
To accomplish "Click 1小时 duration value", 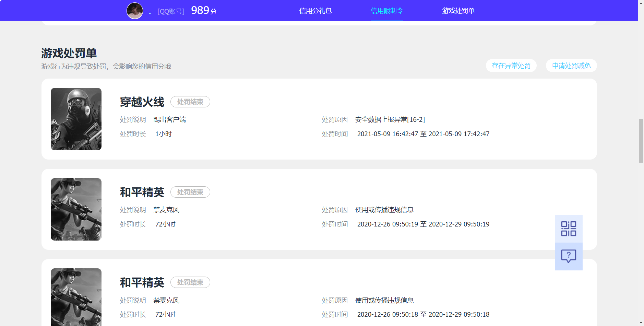I will pyautogui.click(x=164, y=134).
